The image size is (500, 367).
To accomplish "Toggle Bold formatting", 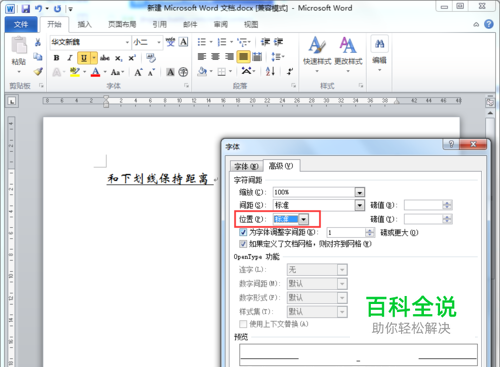I will [57, 58].
